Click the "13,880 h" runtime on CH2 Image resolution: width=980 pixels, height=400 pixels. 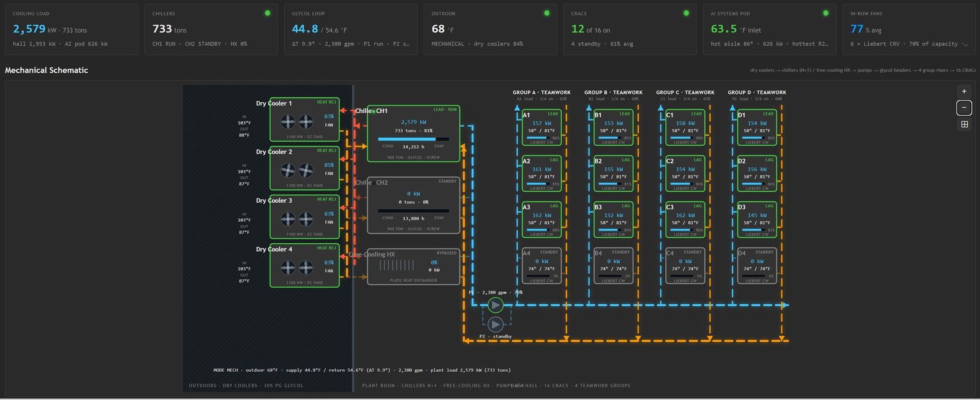[x=413, y=219]
